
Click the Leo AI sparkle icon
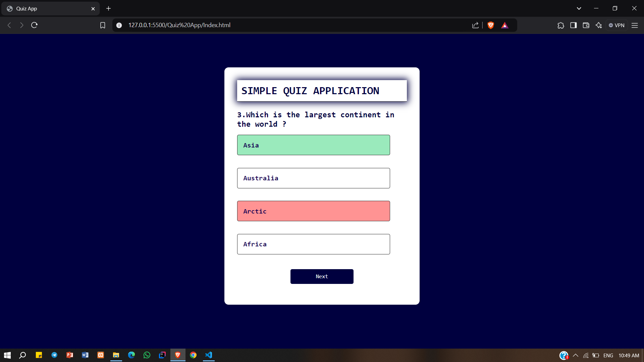[599, 25]
